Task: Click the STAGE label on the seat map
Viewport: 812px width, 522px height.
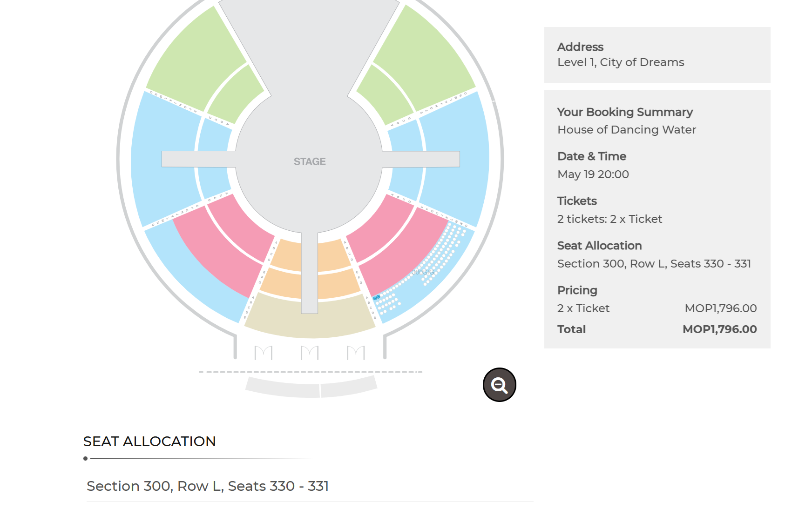Action: 310,161
